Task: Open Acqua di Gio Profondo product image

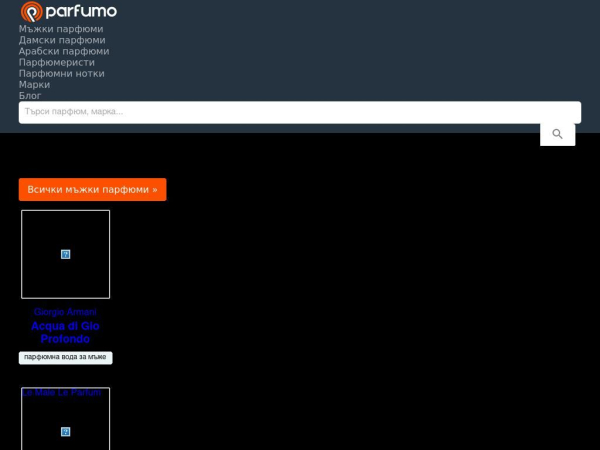Action: (x=65, y=254)
